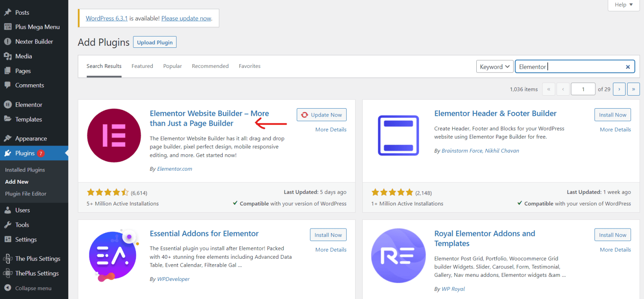The width and height of the screenshot is (644, 299).
Task: Click the Pages icon in the sidebar
Action: pyautogui.click(x=8, y=70)
